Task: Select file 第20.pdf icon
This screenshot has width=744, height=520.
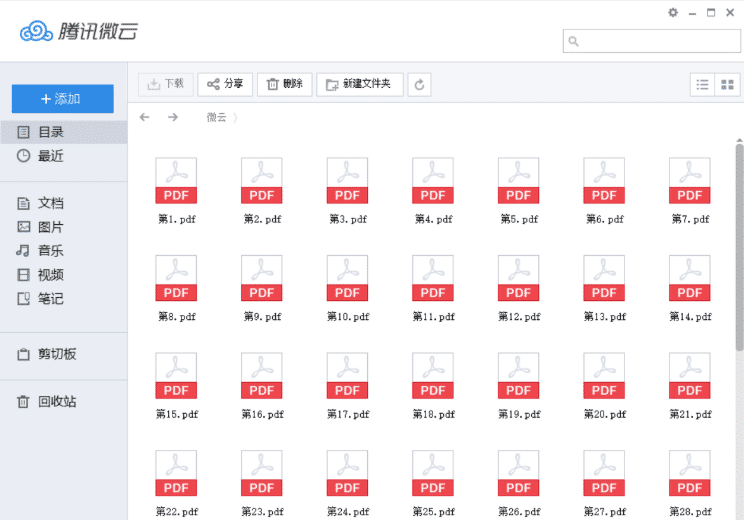Action: coord(604,376)
